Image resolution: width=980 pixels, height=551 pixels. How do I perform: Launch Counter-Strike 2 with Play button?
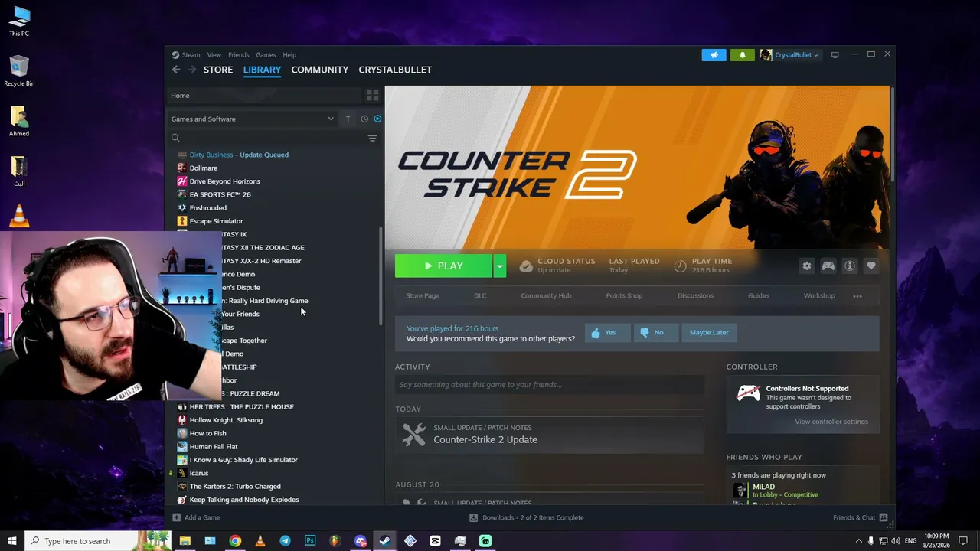443,266
